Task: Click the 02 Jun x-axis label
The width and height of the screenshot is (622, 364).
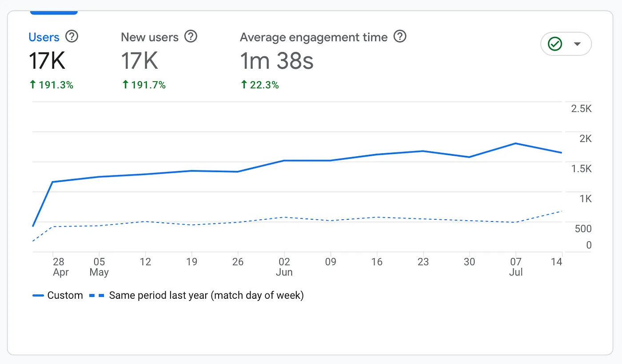Action: 284,267
